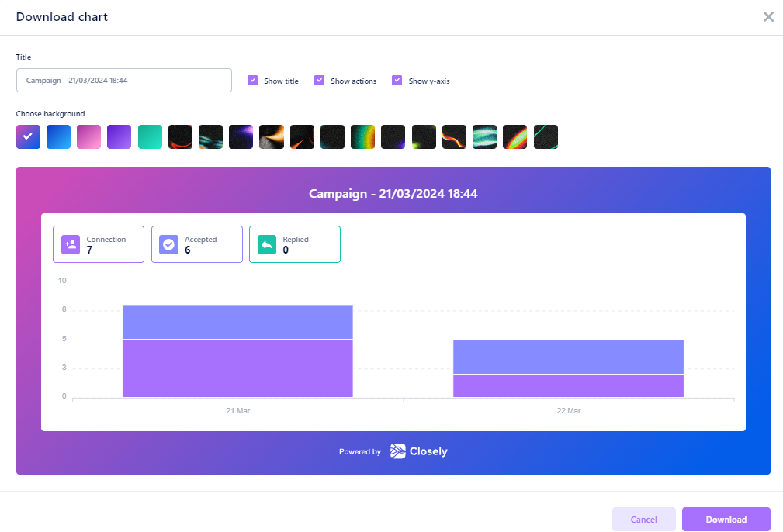Click the 21 Mar chart bar
Viewport: 783px width, 532px height.
(x=237, y=351)
